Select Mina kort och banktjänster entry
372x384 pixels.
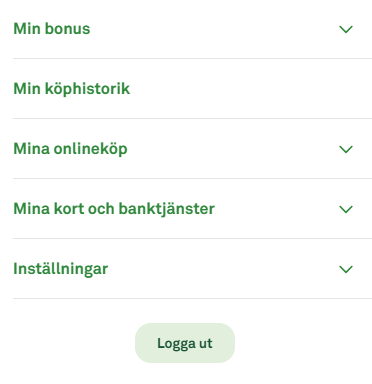pyautogui.click(x=192, y=209)
